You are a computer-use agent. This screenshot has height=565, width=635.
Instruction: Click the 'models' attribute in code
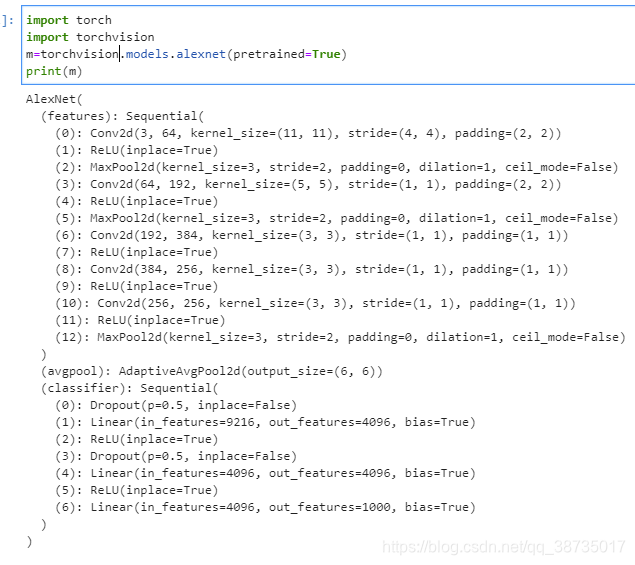147,54
